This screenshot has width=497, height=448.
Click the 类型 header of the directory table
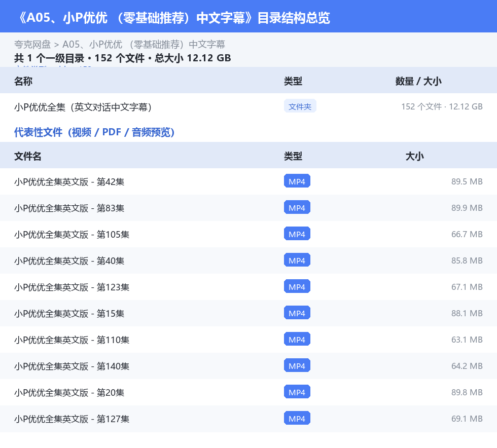[x=293, y=81]
